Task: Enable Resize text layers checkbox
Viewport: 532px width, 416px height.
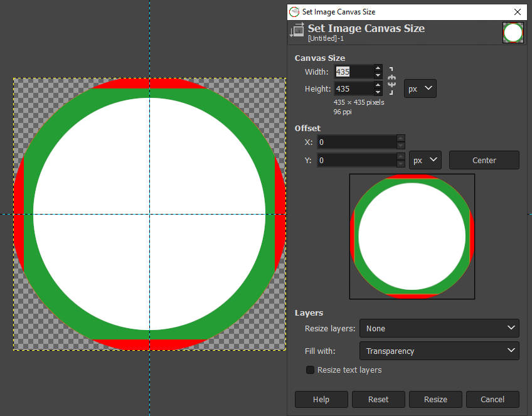Action: pyautogui.click(x=310, y=370)
